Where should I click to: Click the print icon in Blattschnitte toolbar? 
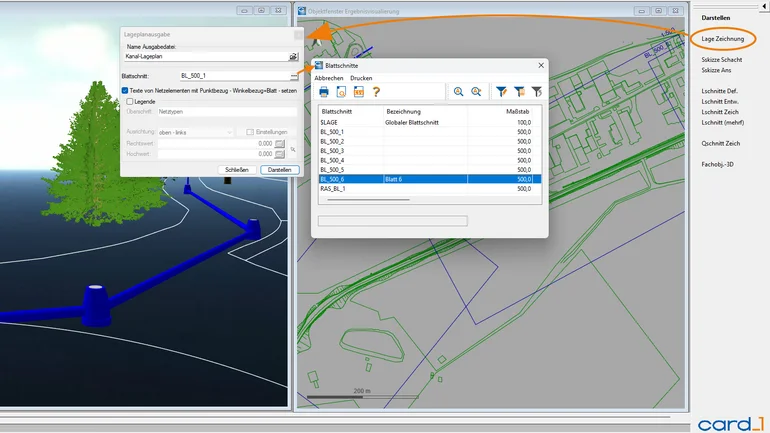pos(324,92)
